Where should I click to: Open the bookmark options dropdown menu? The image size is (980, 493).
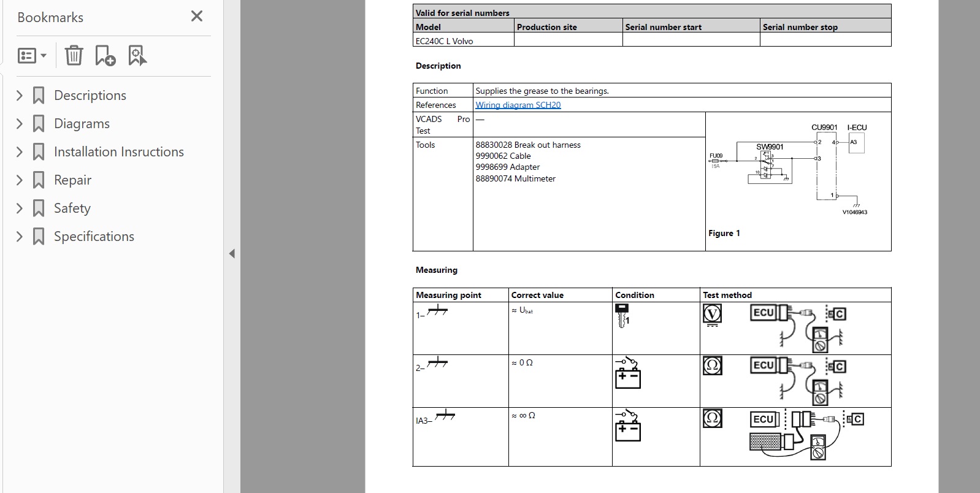[x=32, y=56]
